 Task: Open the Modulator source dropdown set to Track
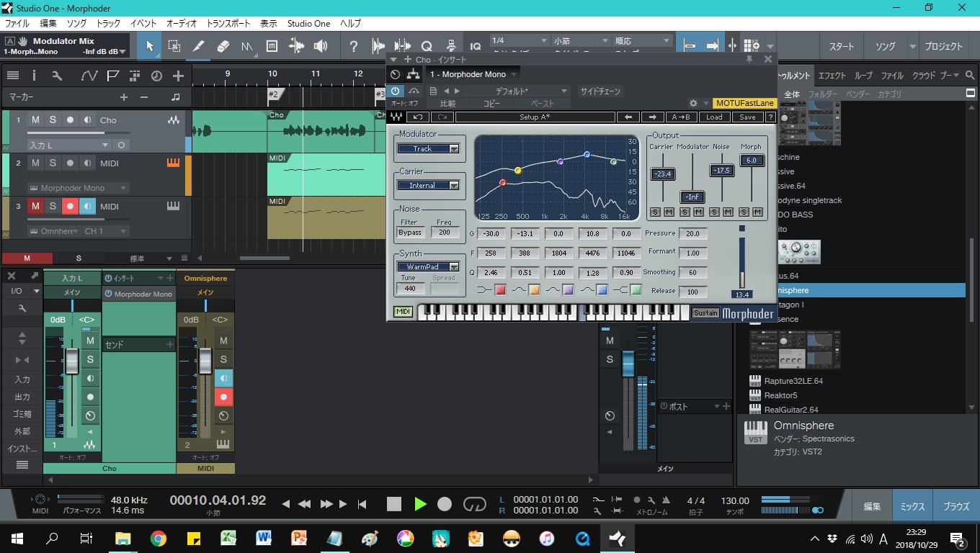point(429,148)
